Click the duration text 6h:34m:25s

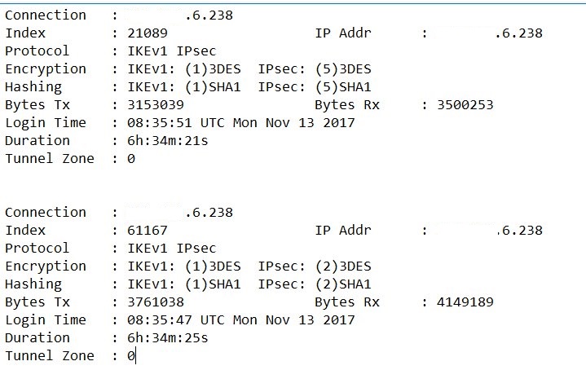coord(167,338)
